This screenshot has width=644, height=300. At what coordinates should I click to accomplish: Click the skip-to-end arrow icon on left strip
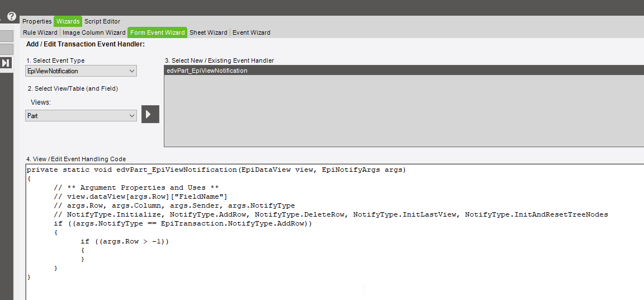pos(6,63)
